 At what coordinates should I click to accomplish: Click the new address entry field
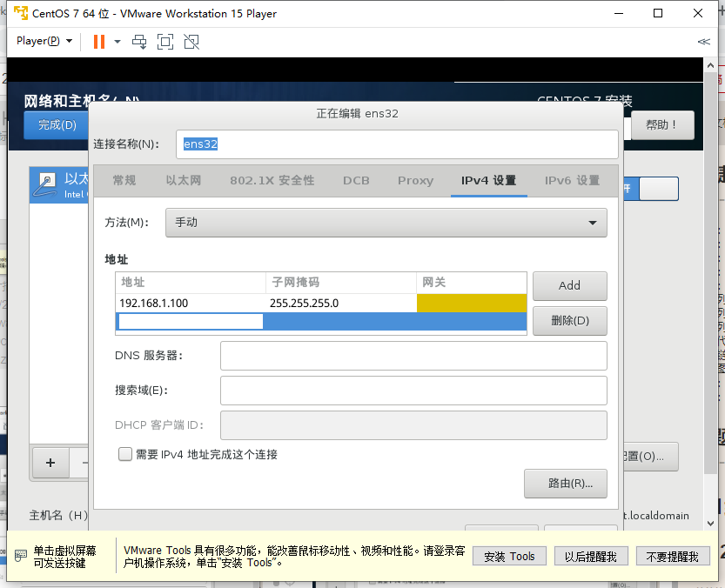(191, 321)
